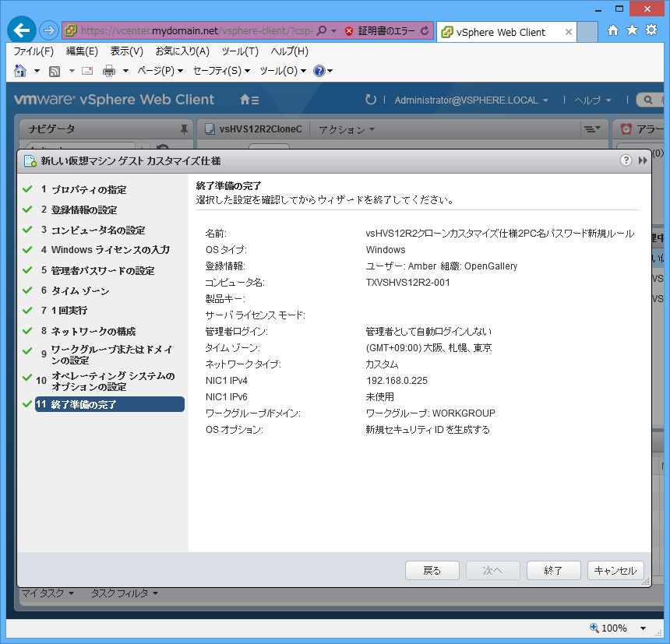Click the browser address URL field
670x644 pixels.
click(x=196, y=30)
